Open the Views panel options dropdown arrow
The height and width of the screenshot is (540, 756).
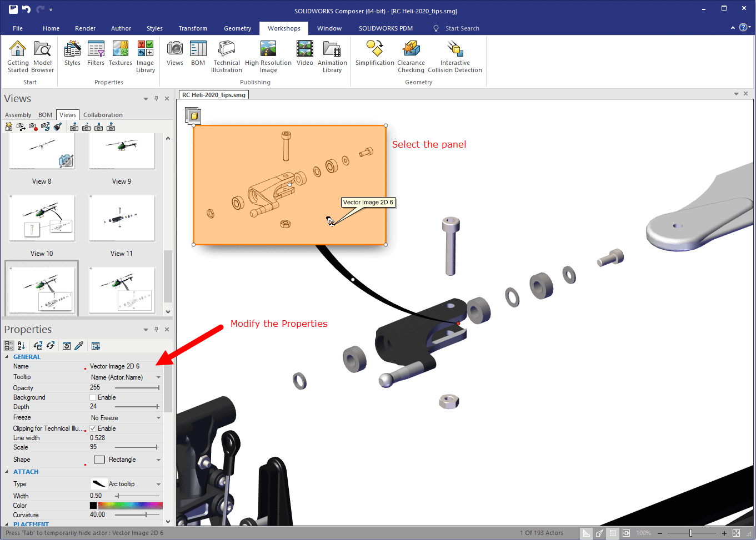pyautogui.click(x=146, y=99)
